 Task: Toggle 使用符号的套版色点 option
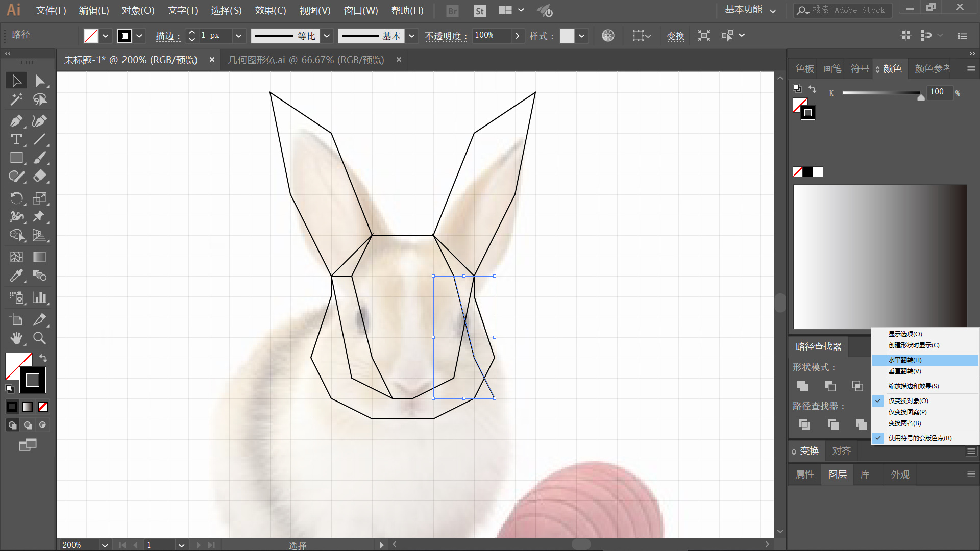click(919, 438)
